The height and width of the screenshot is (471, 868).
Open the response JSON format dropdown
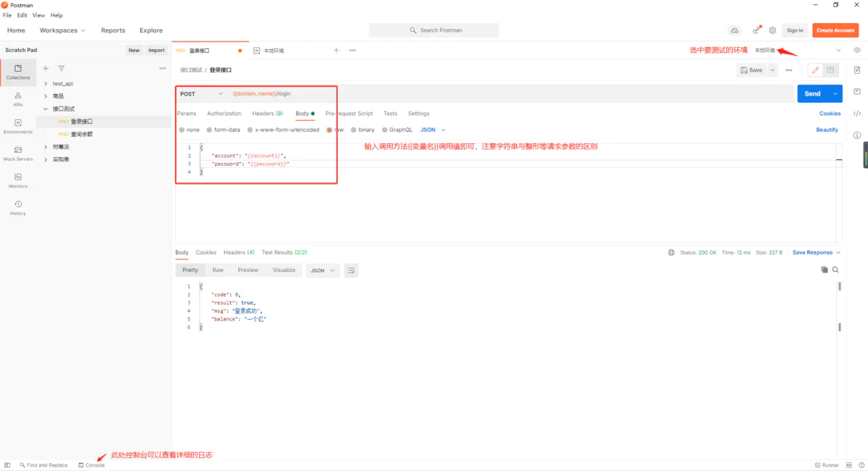pos(323,271)
